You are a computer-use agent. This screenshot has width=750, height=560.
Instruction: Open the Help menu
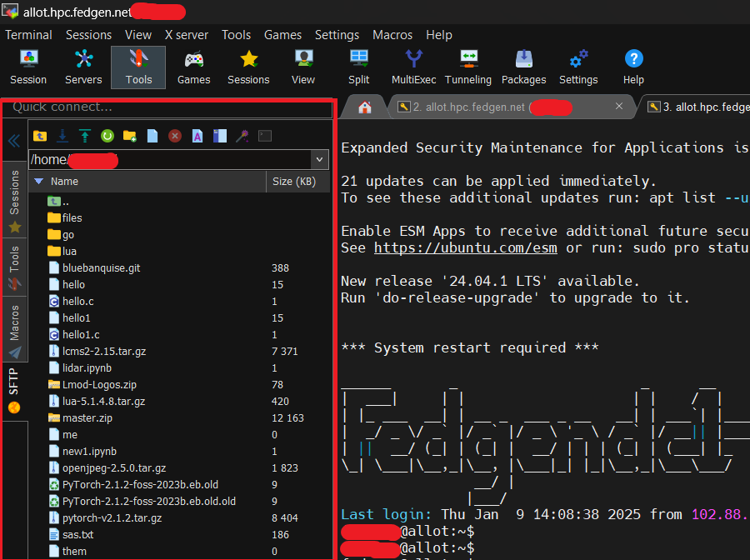pyautogui.click(x=439, y=35)
